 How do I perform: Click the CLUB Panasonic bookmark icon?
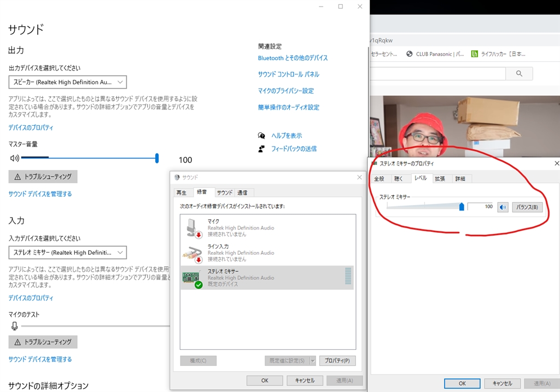pos(409,54)
